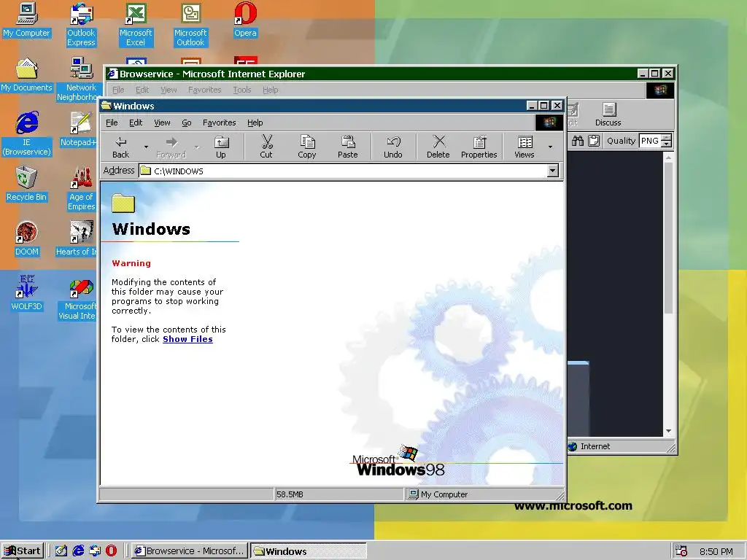This screenshot has width=747, height=560.
Task: Open the Start menu
Action: tap(23, 551)
